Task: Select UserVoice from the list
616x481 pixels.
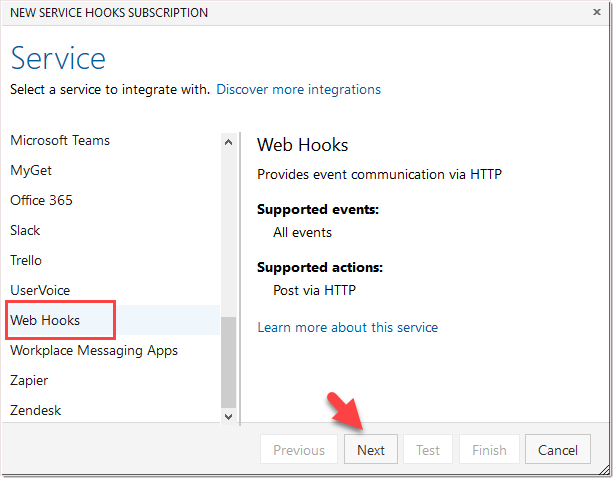Action: [40, 290]
